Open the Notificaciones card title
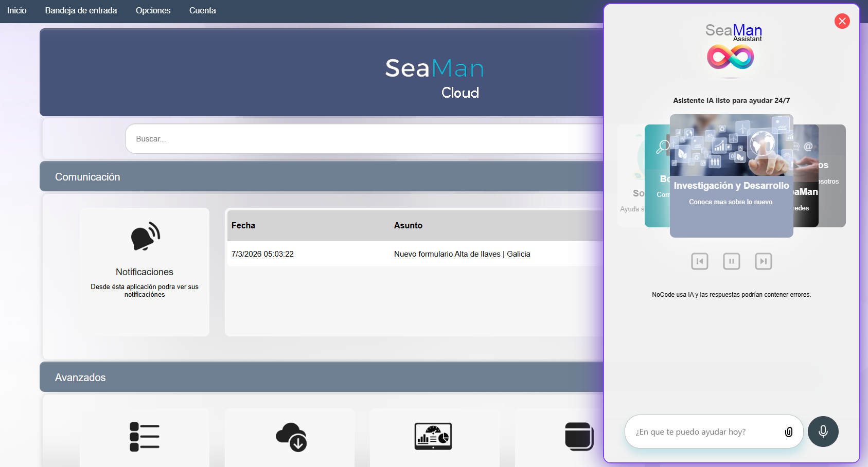The width and height of the screenshot is (868, 467). point(145,272)
